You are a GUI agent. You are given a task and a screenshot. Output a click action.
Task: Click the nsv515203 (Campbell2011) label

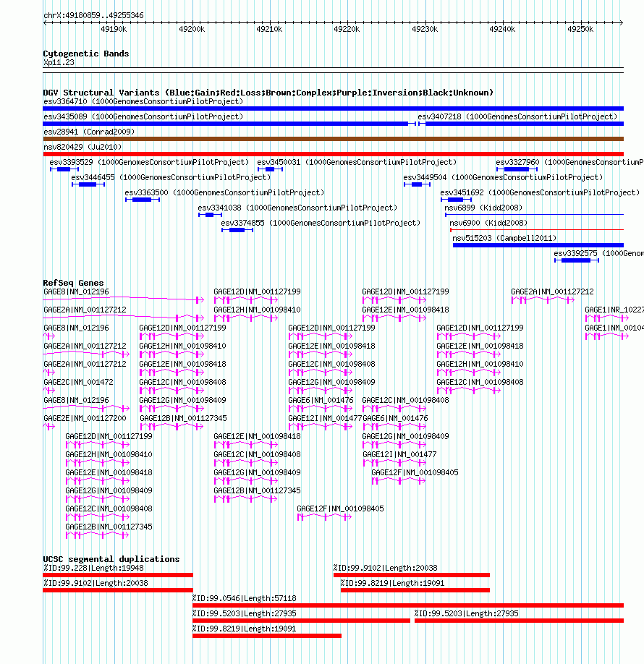coord(504,239)
